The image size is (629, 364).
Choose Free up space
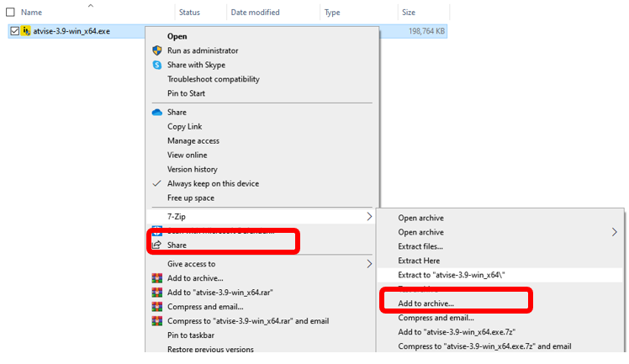tap(191, 198)
